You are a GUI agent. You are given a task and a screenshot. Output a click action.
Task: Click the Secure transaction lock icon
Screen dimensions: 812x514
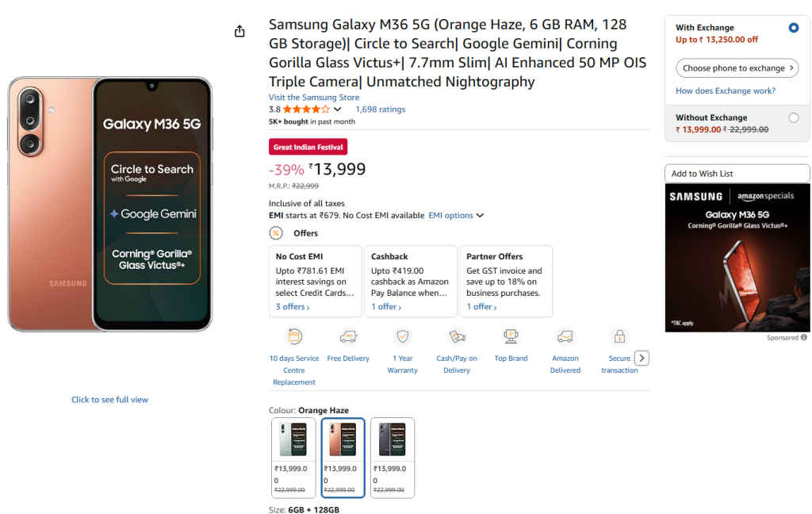pyautogui.click(x=619, y=337)
